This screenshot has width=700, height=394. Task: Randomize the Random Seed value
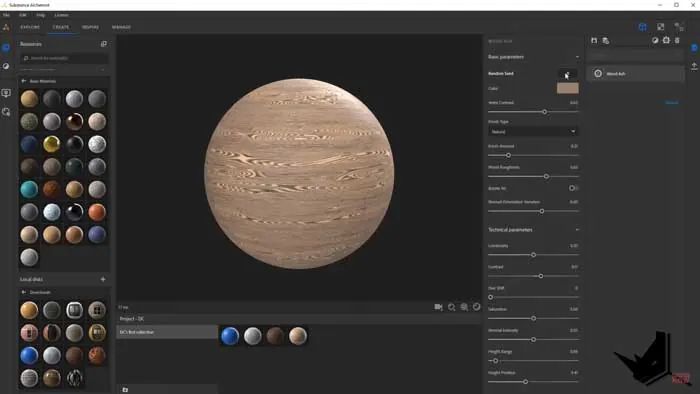coord(568,74)
